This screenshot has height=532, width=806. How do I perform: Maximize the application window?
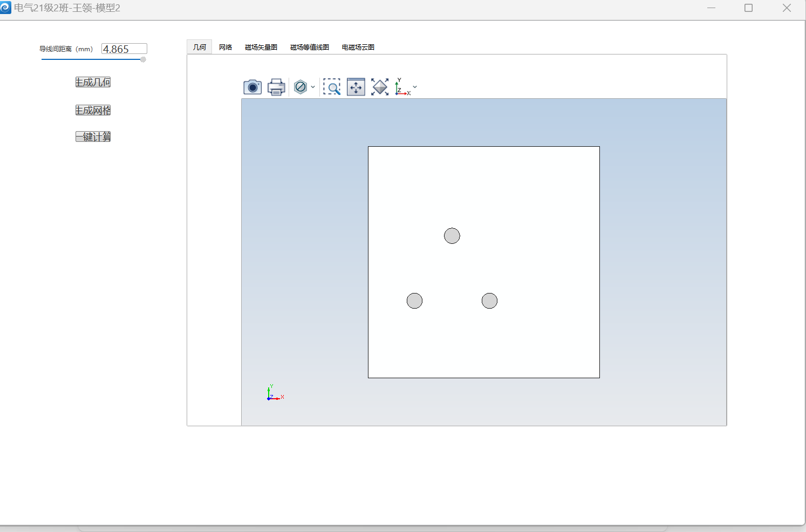748,8
